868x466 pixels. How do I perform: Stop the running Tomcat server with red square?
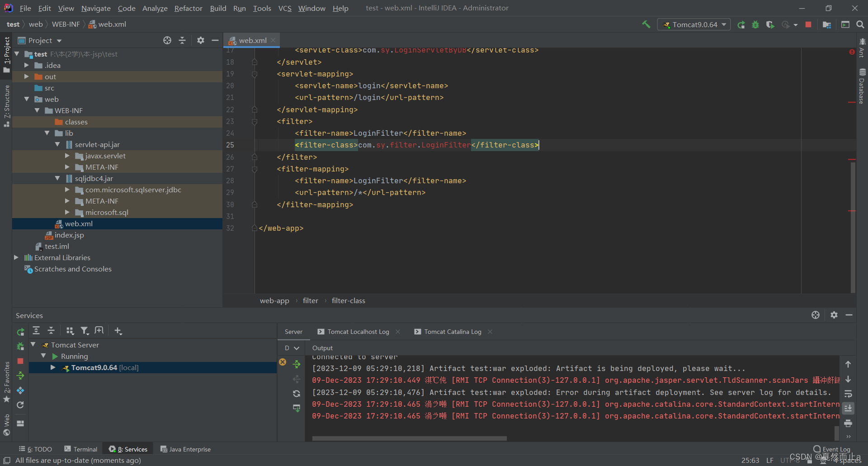pyautogui.click(x=809, y=24)
